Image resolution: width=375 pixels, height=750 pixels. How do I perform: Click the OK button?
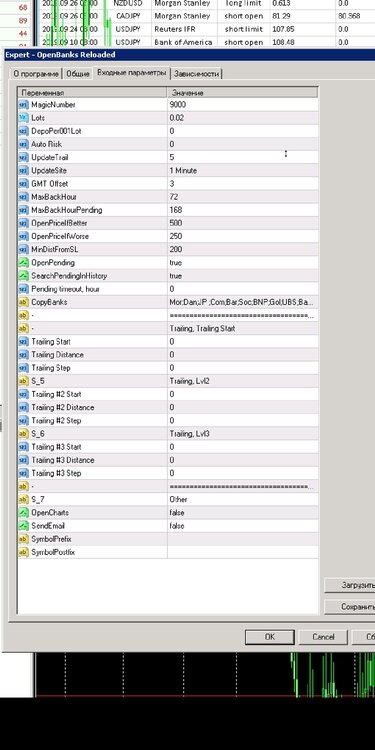tap(270, 637)
